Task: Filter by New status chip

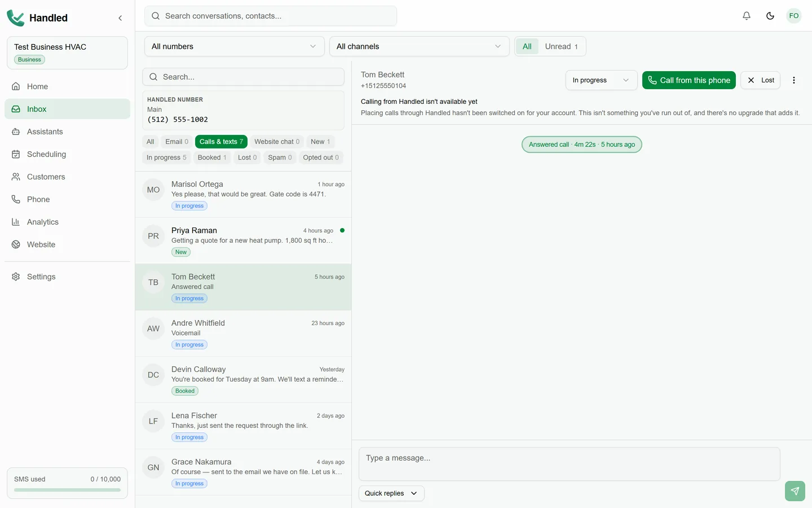Action: click(x=320, y=142)
